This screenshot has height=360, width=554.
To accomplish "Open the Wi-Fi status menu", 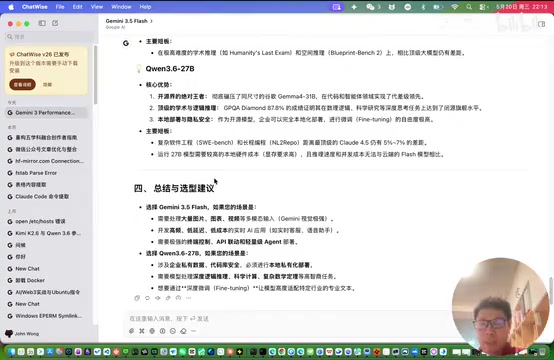I will point(455,7).
